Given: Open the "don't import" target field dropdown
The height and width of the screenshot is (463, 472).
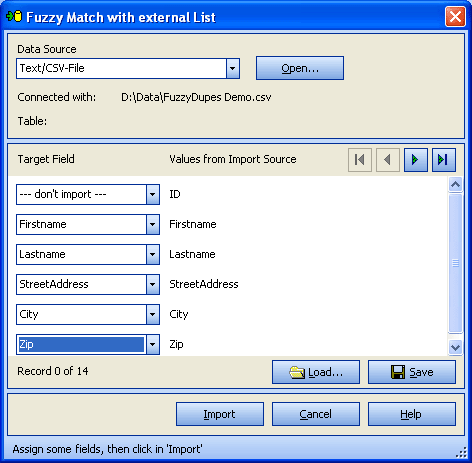Looking at the screenshot, I should point(153,194).
